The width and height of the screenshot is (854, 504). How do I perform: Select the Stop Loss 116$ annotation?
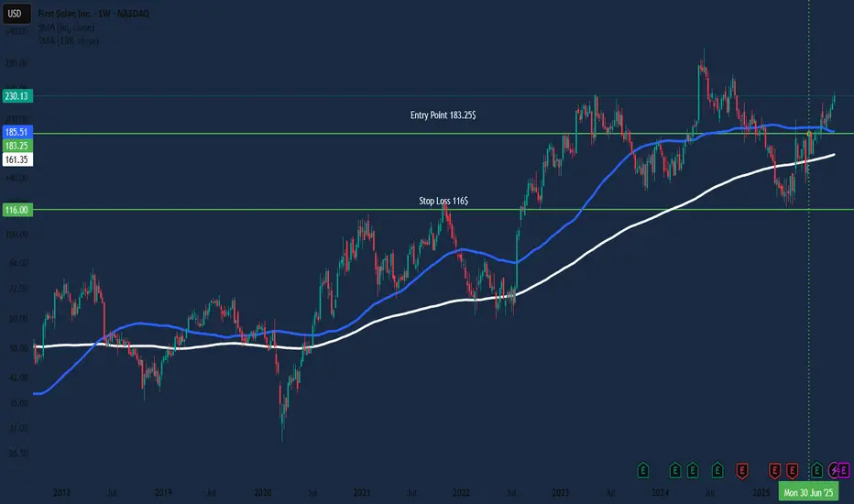point(443,201)
